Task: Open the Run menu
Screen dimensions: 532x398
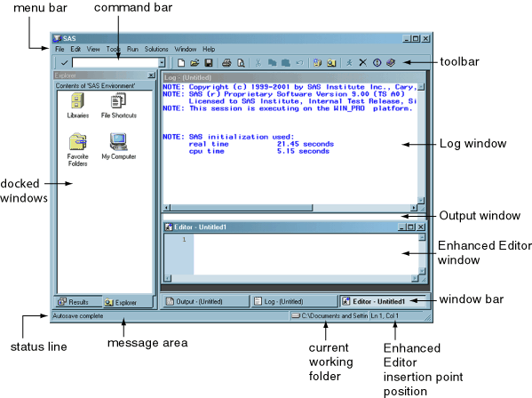Action: coord(132,49)
